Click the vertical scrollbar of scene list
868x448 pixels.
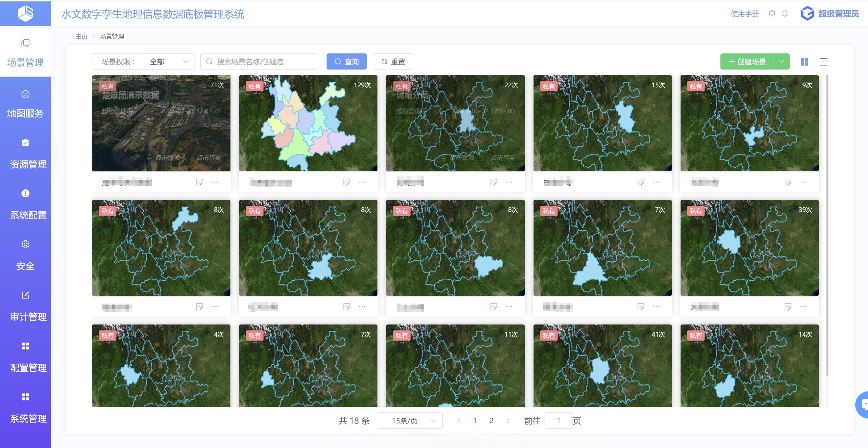click(x=827, y=226)
